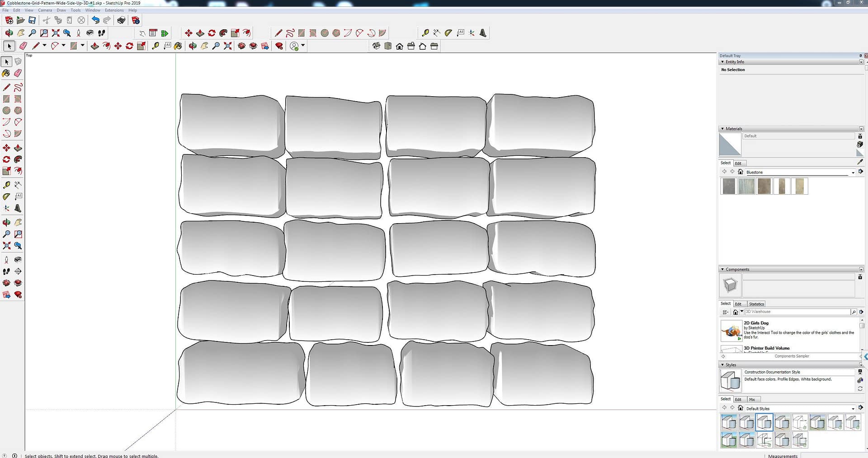Collapse the Materials panel
The height and width of the screenshot is (458, 868).
pos(722,129)
